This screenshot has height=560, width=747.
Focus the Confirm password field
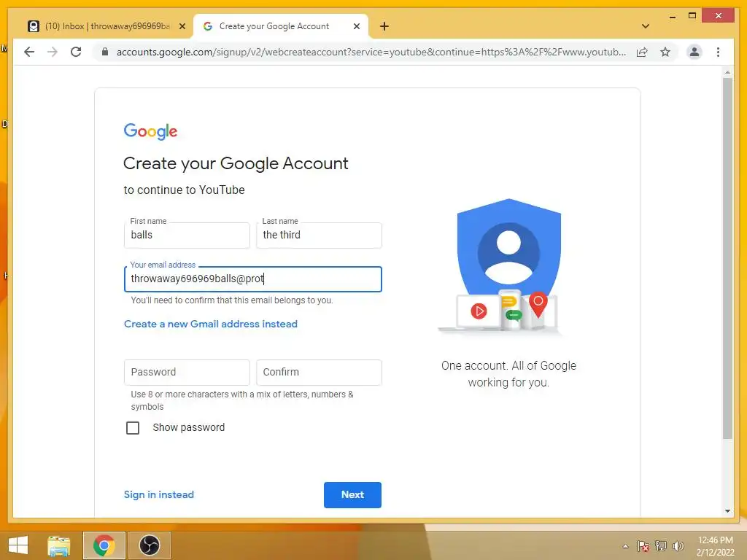pos(319,373)
